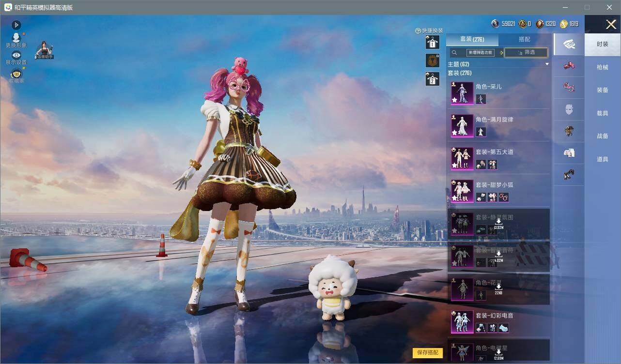Toggle favorite star on 套装-第五大道 thumbnail
The width and height of the screenshot is (621, 364).
455,165
